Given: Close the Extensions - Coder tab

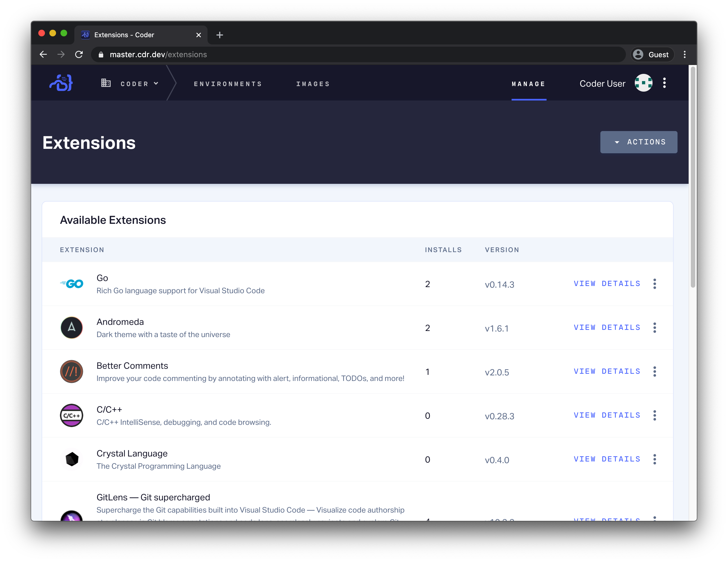Looking at the screenshot, I should tap(199, 35).
